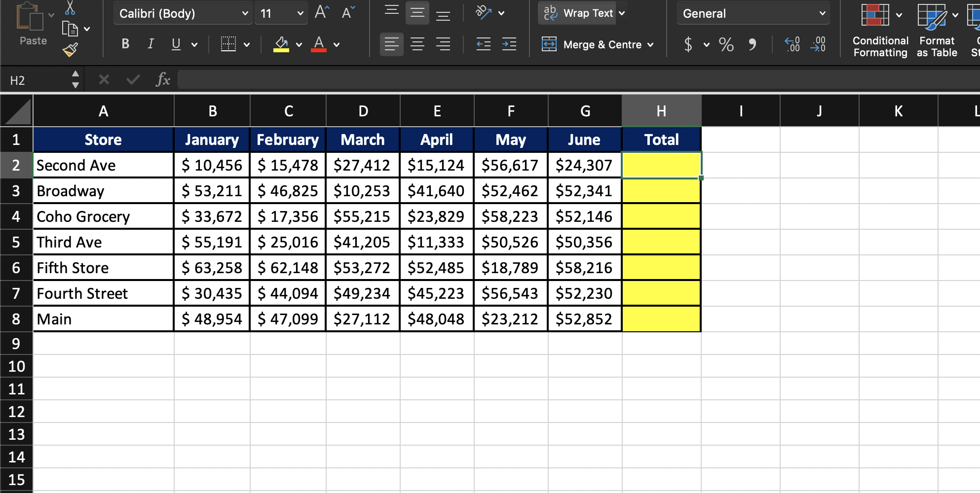Expand Wrap Text options arrow

pos(622,13)
